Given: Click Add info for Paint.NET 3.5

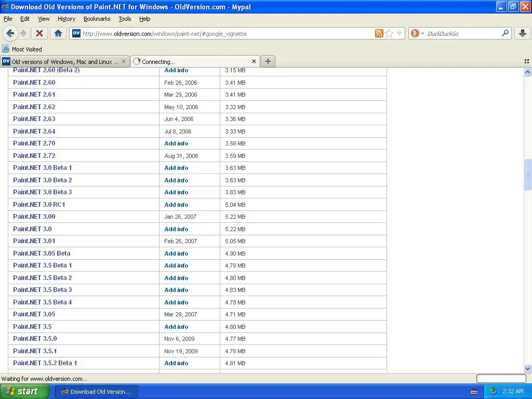Looking at the screenshot, I should click(176, 327).
